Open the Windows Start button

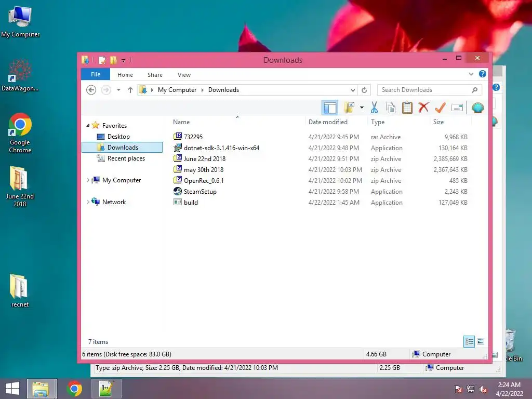click(12, 389)
